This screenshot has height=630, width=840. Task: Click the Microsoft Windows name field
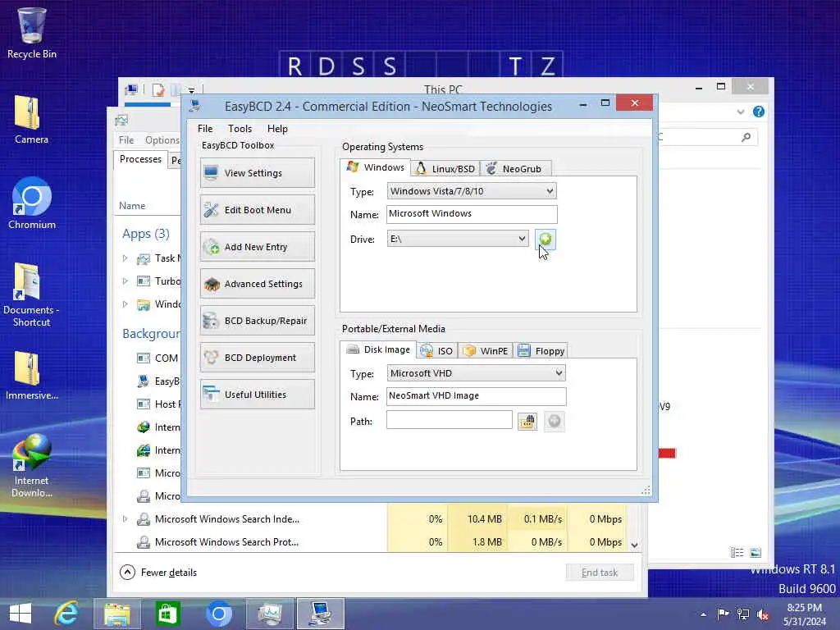(472, 214)
